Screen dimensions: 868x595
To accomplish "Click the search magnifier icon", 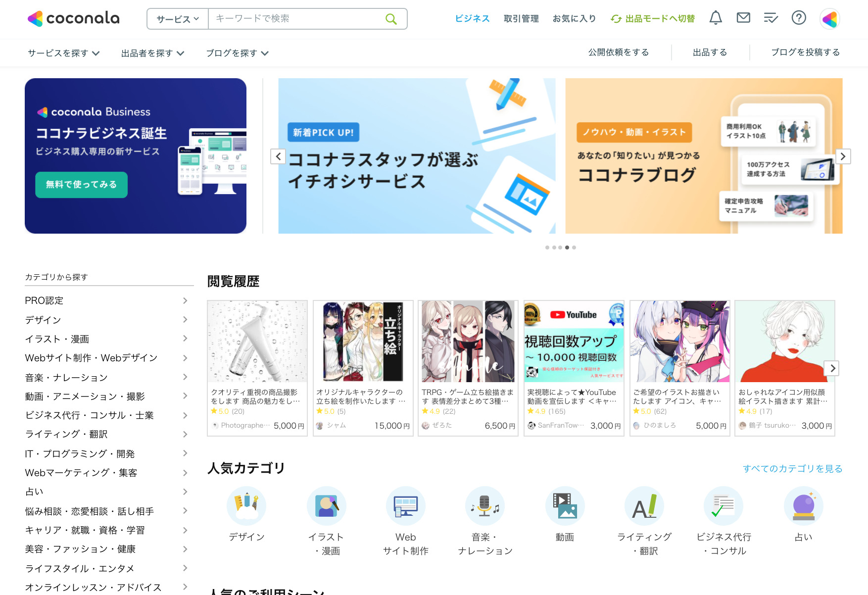I will pos(391,19).
